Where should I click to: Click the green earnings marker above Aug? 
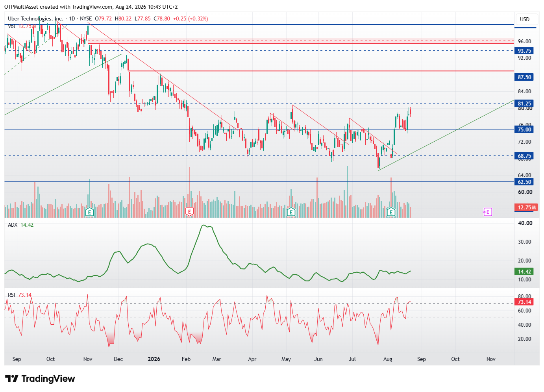point(391,212)
